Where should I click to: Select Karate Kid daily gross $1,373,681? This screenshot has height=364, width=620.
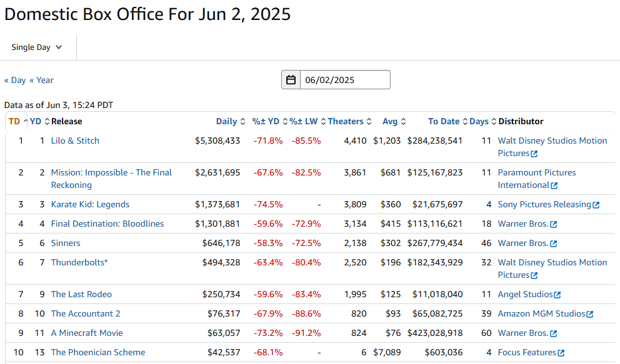(217, 204)
